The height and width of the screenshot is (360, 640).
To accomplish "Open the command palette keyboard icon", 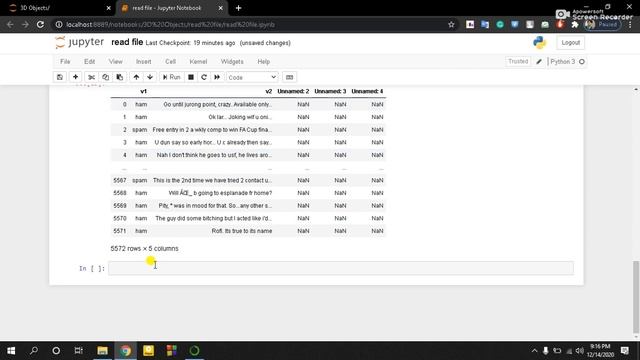I will (x=289, y=77).
